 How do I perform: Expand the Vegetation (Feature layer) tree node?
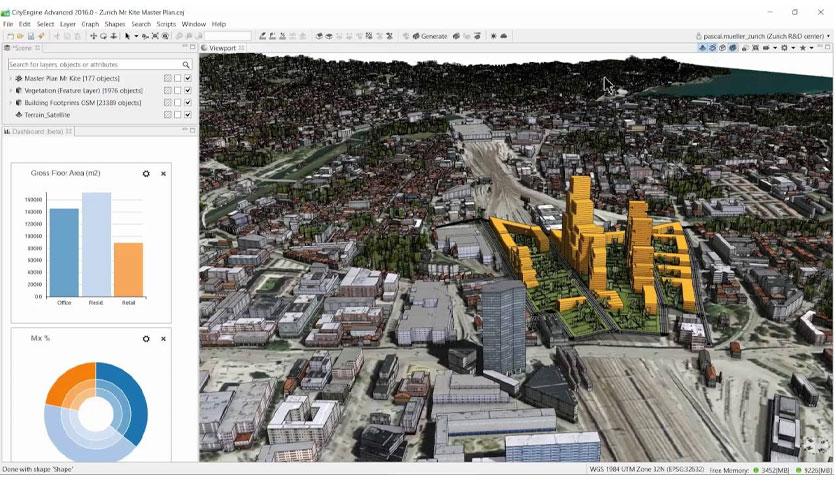tap(11, 91)
